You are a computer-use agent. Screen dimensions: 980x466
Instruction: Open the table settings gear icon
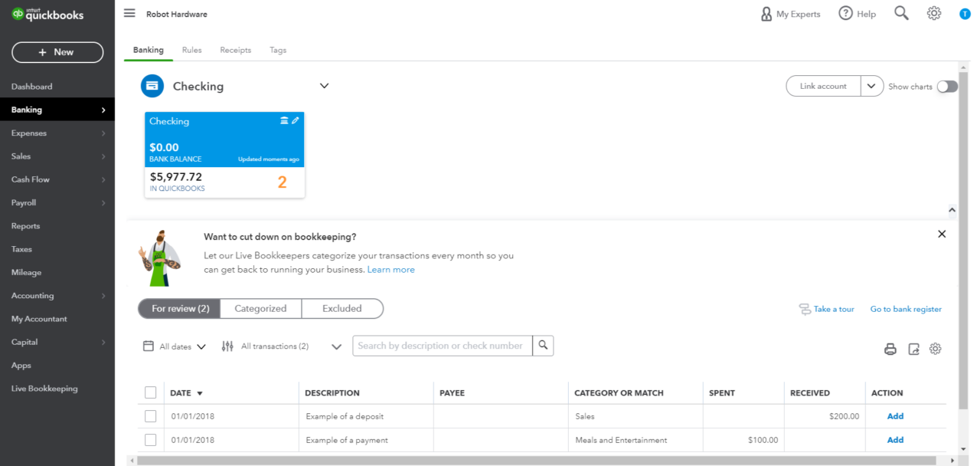coord(935,349)
